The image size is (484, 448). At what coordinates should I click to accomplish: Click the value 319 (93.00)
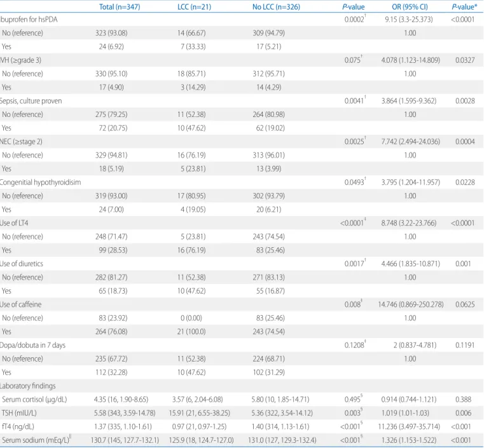(x=111, y=196)
